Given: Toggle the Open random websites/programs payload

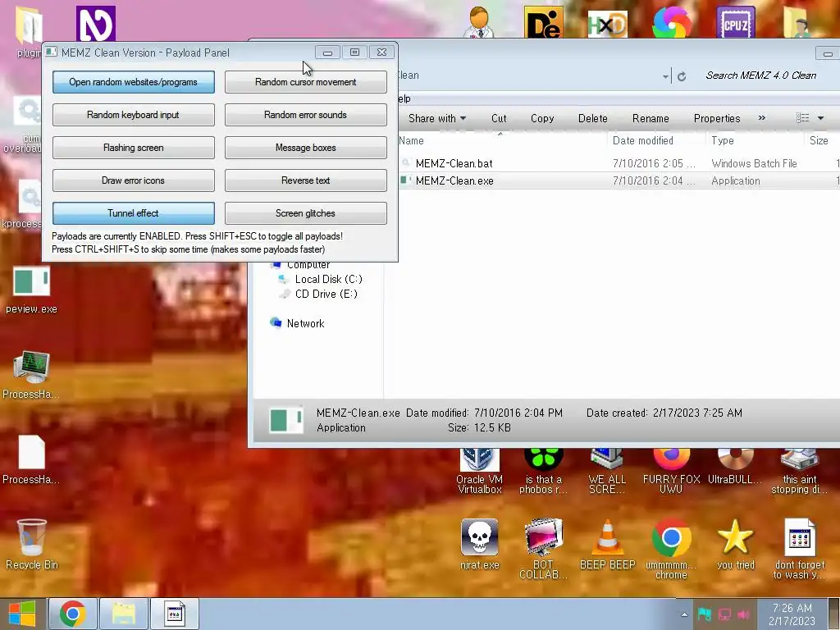Looking at the screenshot, I should point(134,82).
